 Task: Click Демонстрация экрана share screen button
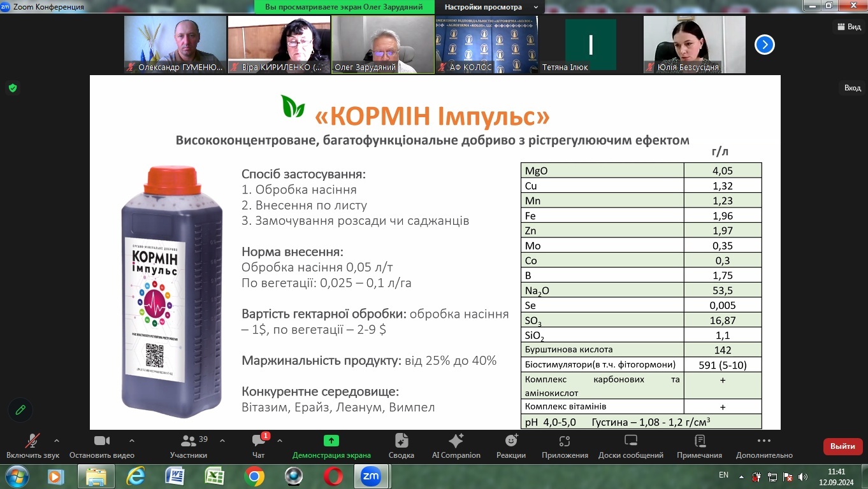(331, 446)
